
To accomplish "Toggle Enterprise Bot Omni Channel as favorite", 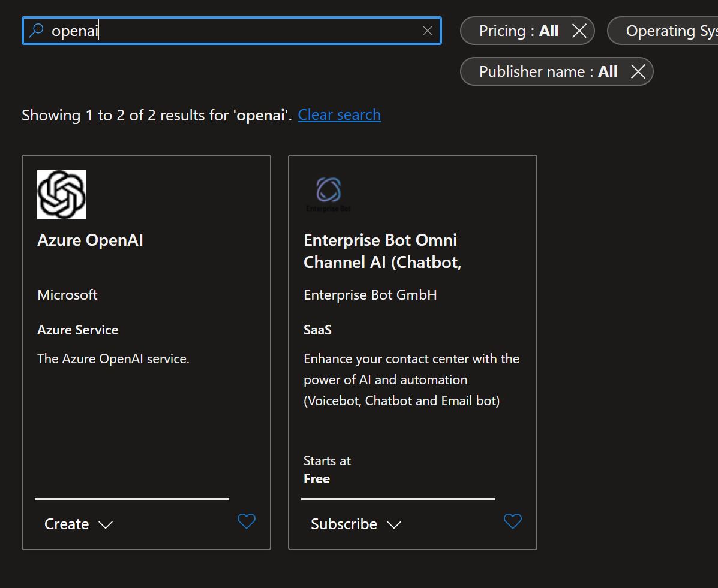I will click(513, 521).
